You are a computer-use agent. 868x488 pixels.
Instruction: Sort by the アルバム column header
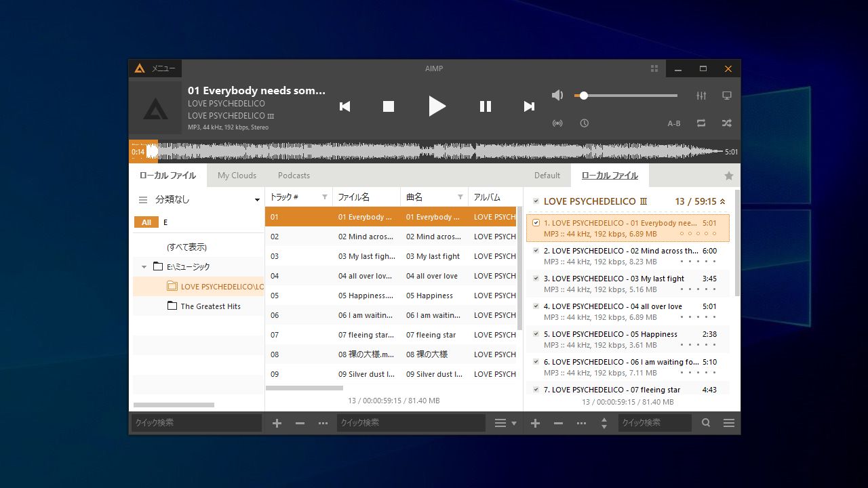(x=492, y=197)
